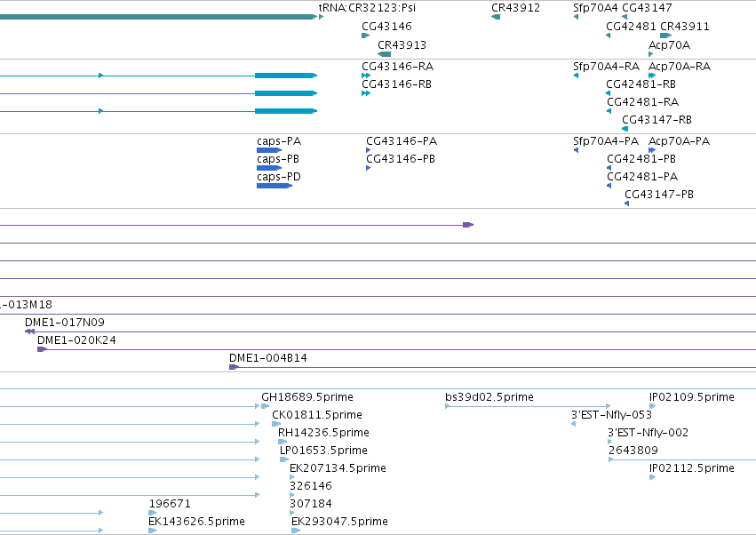This screenshot has width=756, height=535.
Task: Click the EK207134.5prime EST label
Action: (x=338, y=468)
